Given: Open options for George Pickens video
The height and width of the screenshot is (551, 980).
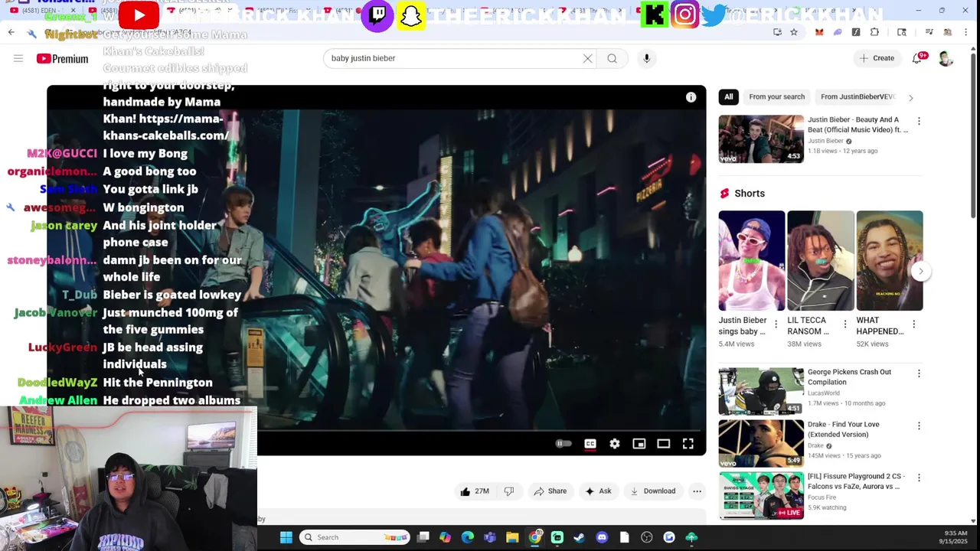Looking at the screenshot, I should 919,373.
